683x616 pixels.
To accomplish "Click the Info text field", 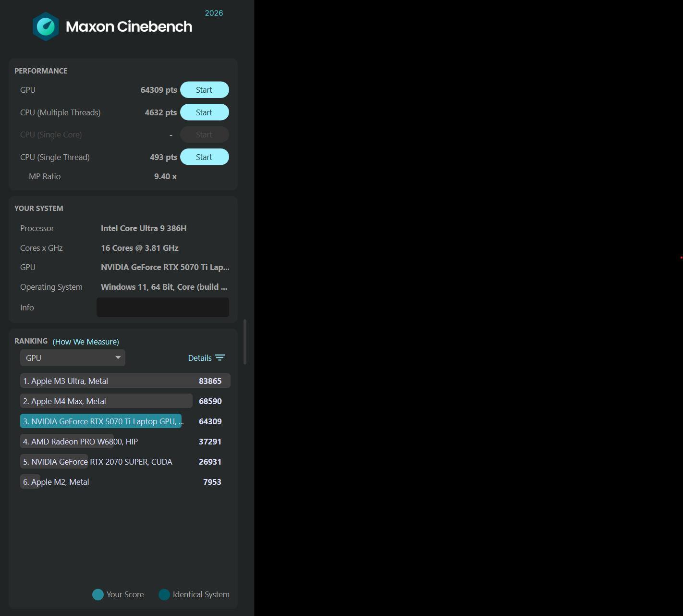I will [x=163, y=308].
